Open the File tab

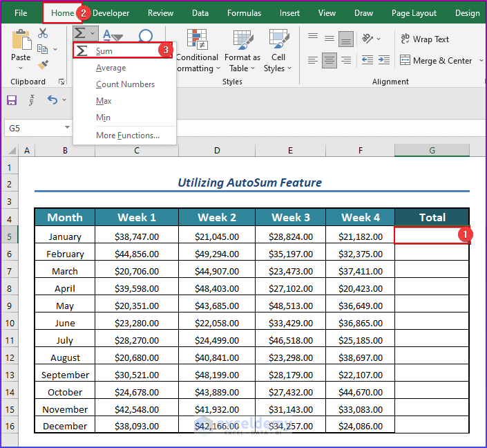click(21, 13)
